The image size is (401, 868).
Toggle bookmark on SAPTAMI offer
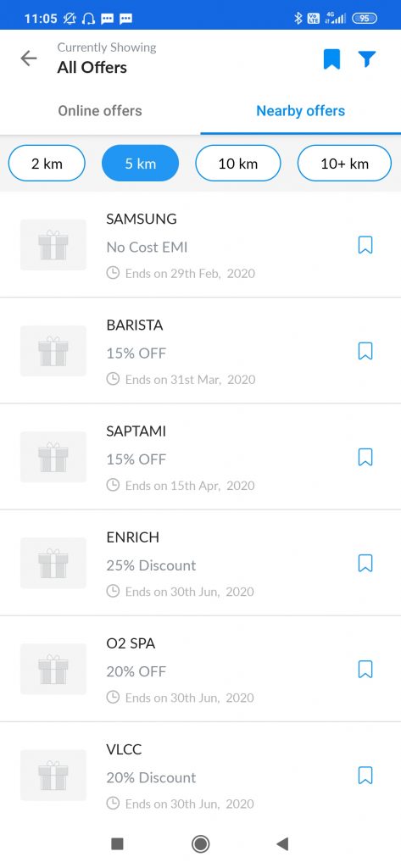point(365,457)
